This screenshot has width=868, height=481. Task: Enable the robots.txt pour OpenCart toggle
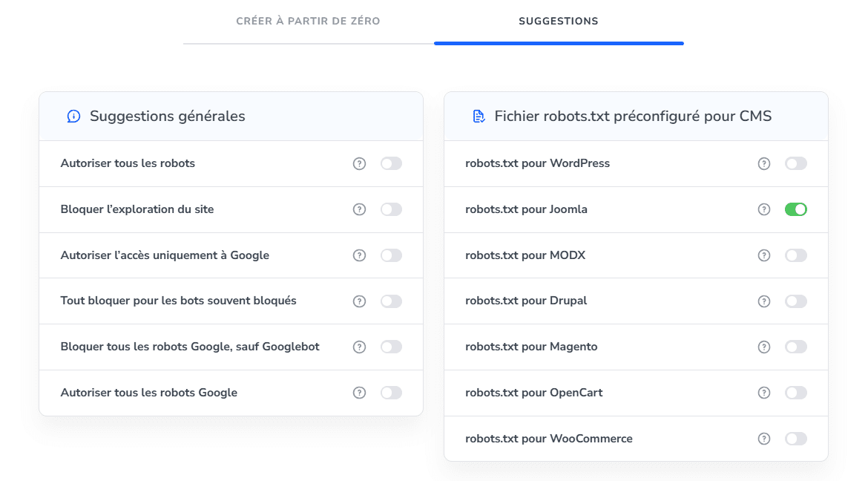tap(796, 393)
